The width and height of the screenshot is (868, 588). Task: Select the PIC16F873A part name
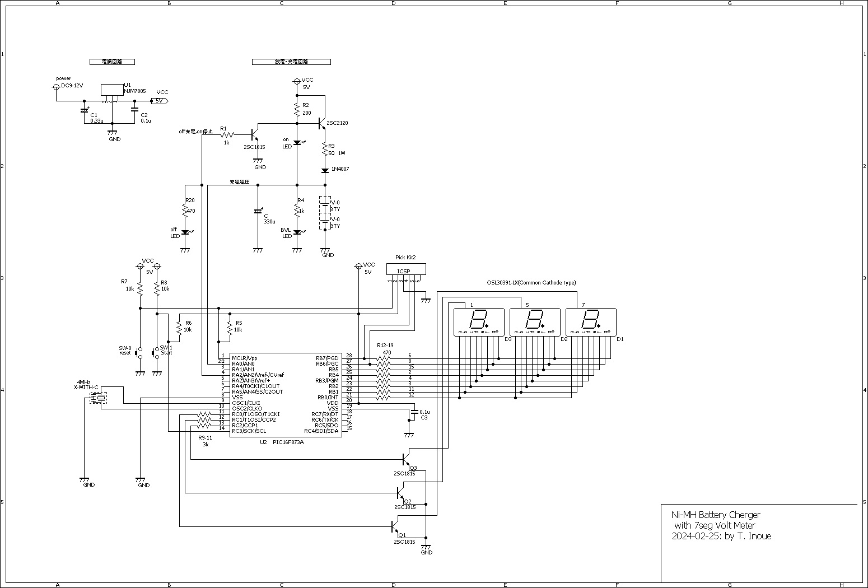point(288,442)
